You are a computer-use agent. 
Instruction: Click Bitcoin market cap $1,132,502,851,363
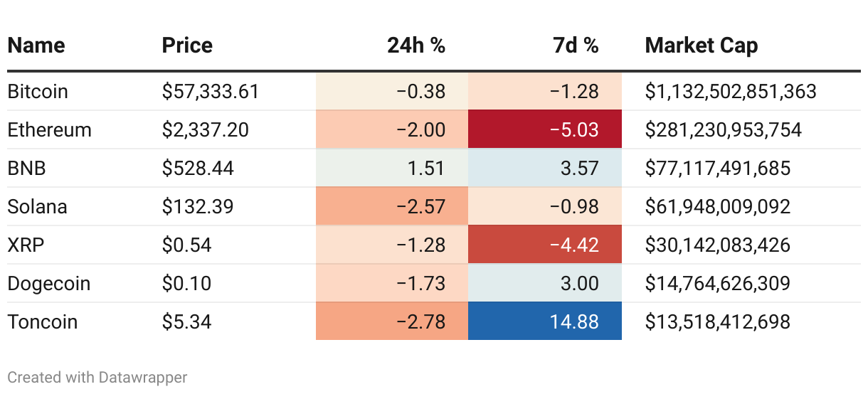[731, 91]
